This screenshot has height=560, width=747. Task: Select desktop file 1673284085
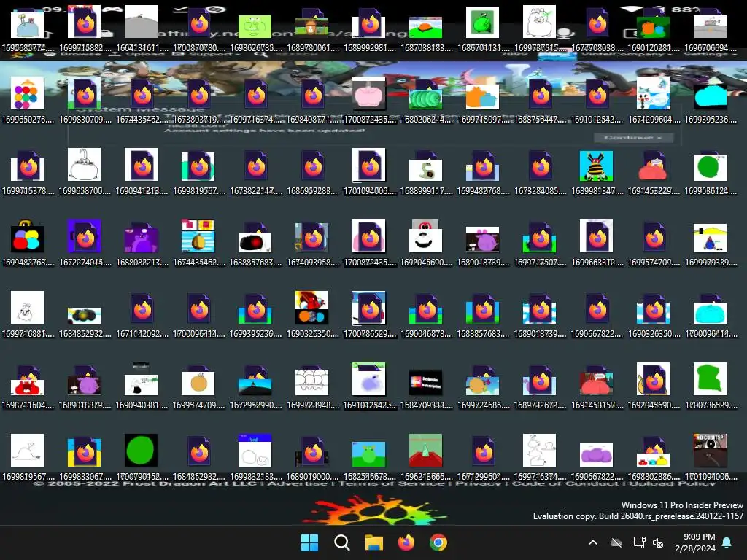tap(541, 172)
